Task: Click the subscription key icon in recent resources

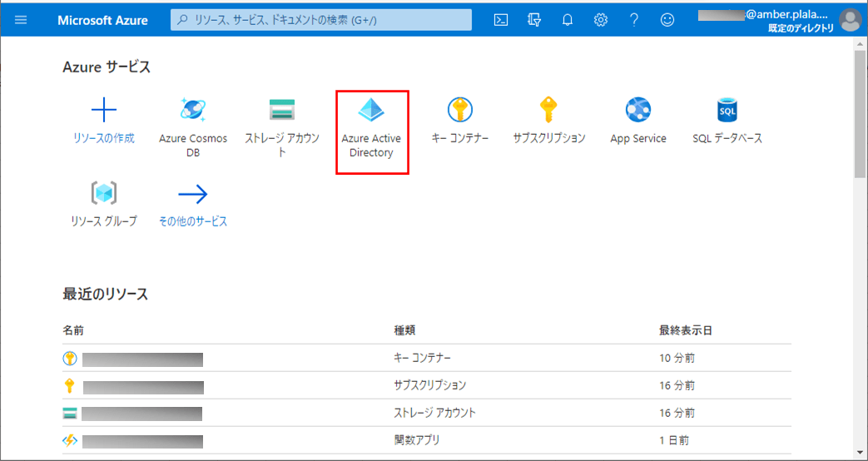Action: pyautogui.click(x=70, y=386)
